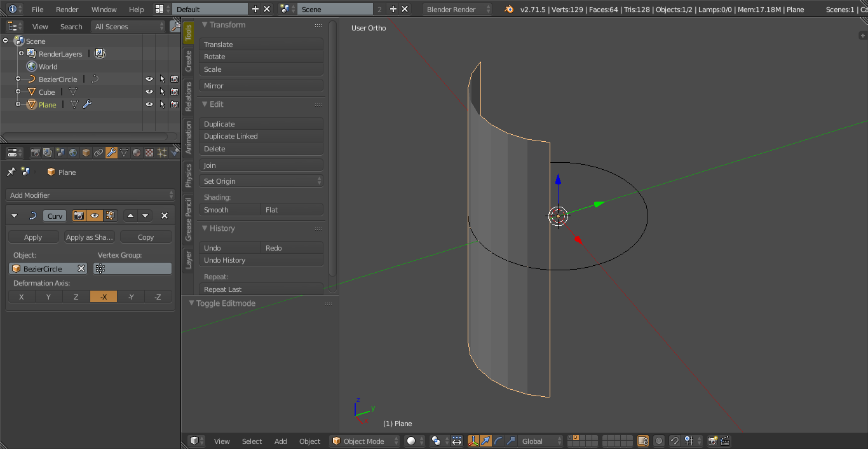Image resolution: width=868 pixels, height=449 pixels.
Task: Collapse the History panel
Action: [x=205, y=228]
